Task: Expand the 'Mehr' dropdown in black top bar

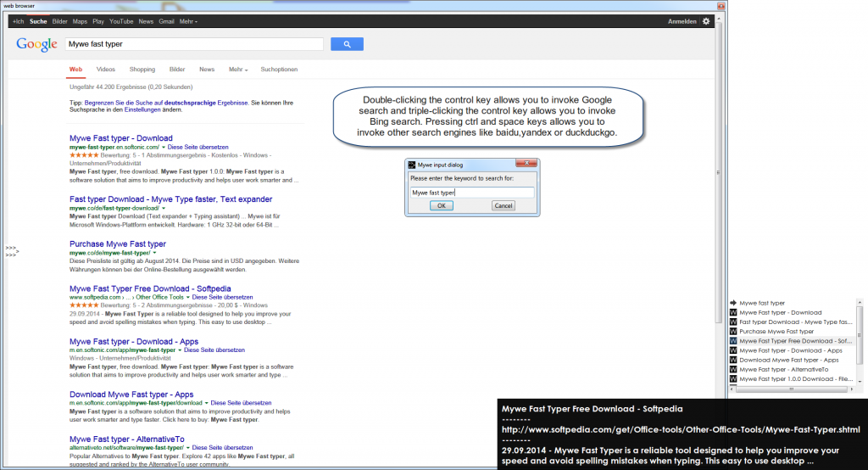Action: [188, 21]
